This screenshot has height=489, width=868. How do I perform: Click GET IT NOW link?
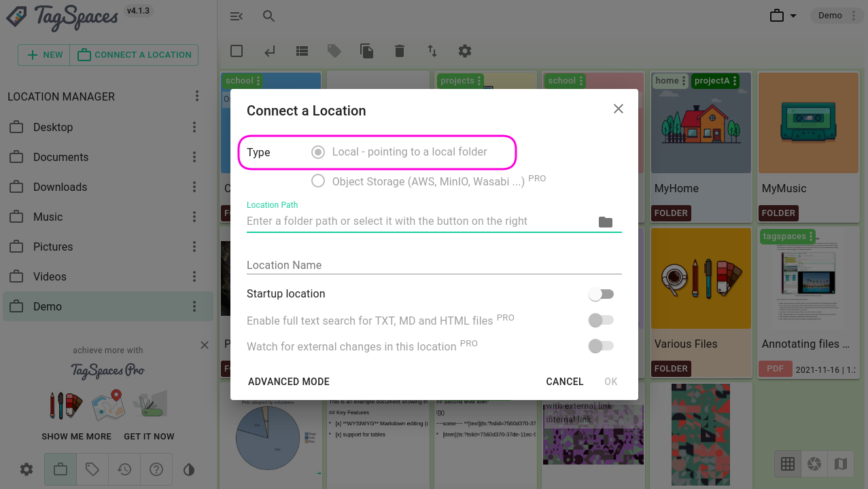coord(149,436)
